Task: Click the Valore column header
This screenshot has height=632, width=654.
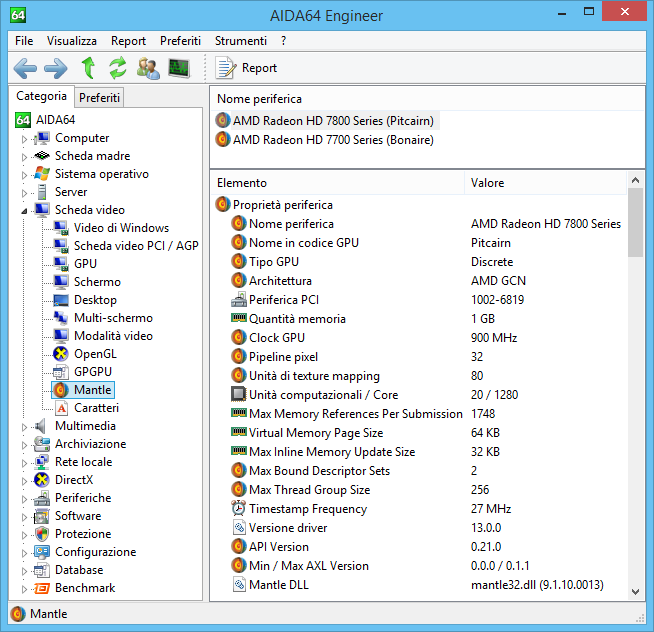Action: pyautogui.click(x=546, y=183)
